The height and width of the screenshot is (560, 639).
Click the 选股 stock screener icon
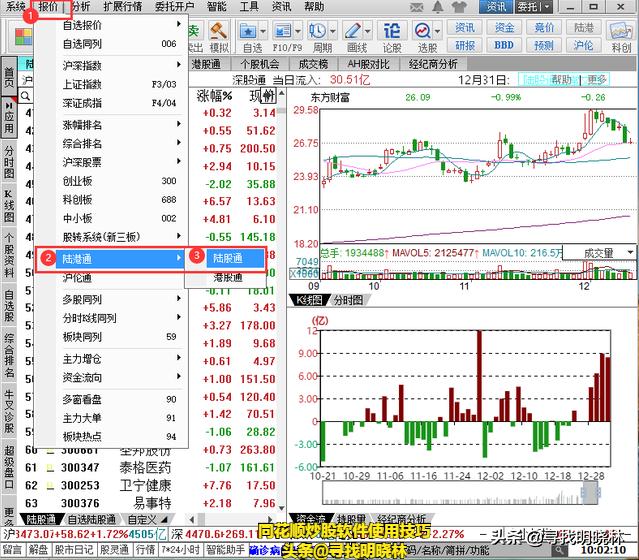423,31
